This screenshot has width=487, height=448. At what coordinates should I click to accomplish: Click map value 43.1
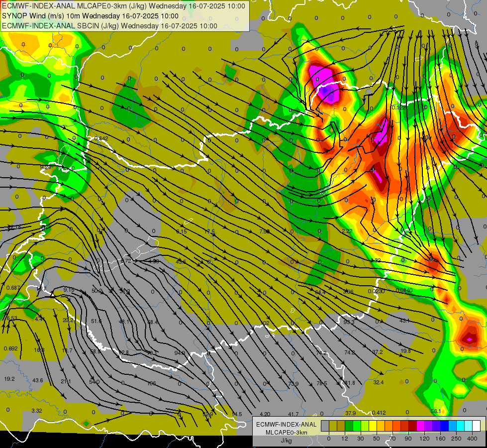[405, 321]
